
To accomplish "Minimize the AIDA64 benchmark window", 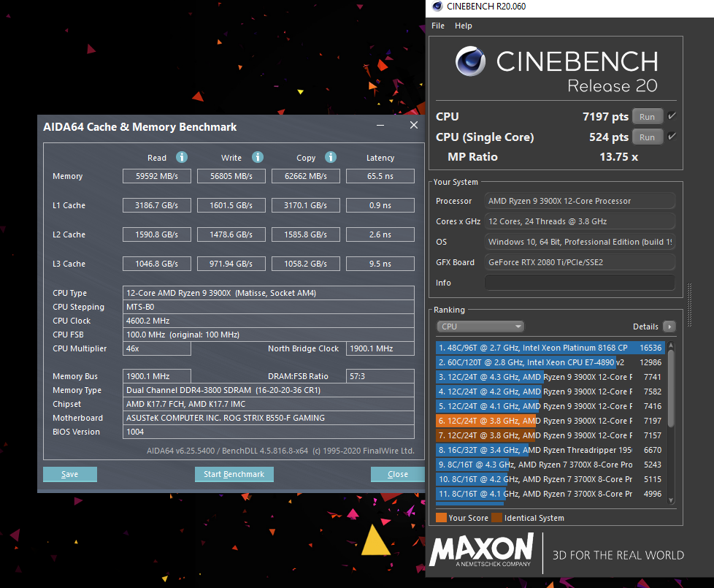I will (380, 125).
